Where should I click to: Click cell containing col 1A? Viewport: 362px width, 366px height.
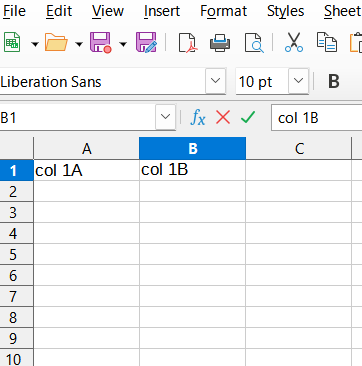86,170
